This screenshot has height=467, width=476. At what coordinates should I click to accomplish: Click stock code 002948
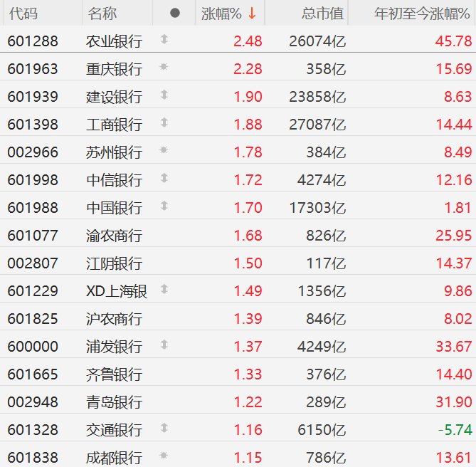coord(33,402)
